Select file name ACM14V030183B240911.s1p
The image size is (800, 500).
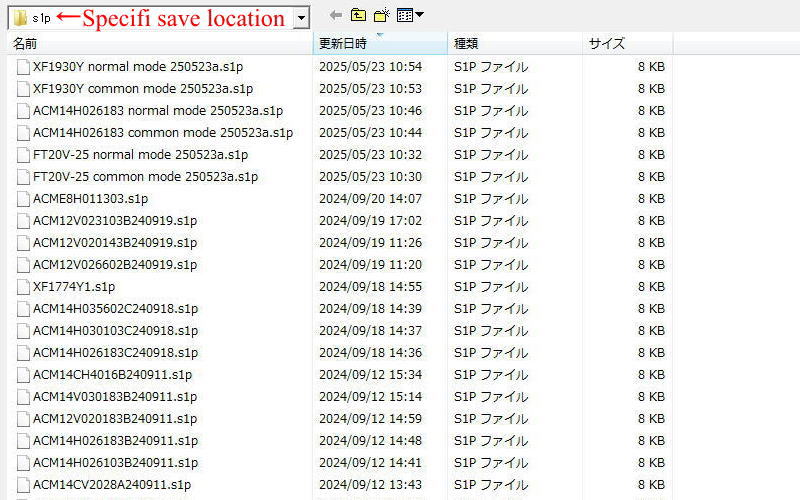[x=115, y=396]
